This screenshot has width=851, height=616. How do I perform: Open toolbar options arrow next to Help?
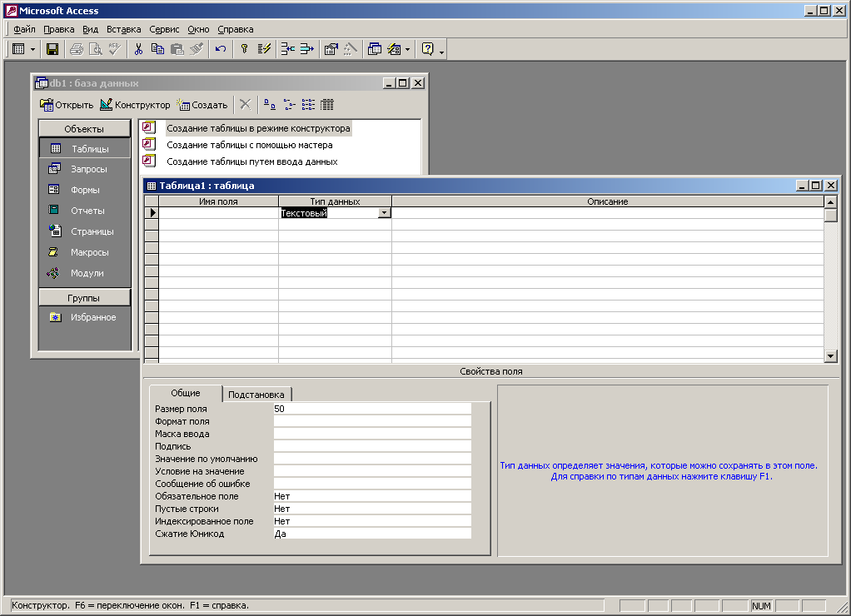point(442,52)
